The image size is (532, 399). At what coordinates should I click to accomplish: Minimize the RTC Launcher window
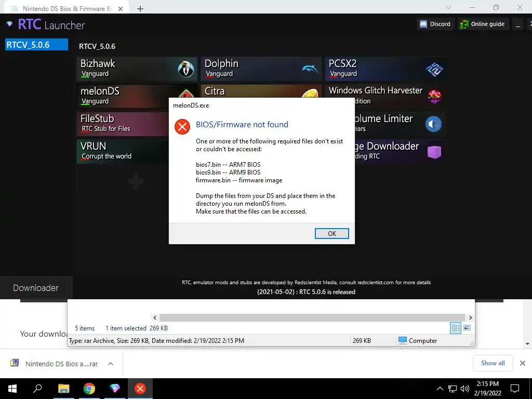pos(518,24)
